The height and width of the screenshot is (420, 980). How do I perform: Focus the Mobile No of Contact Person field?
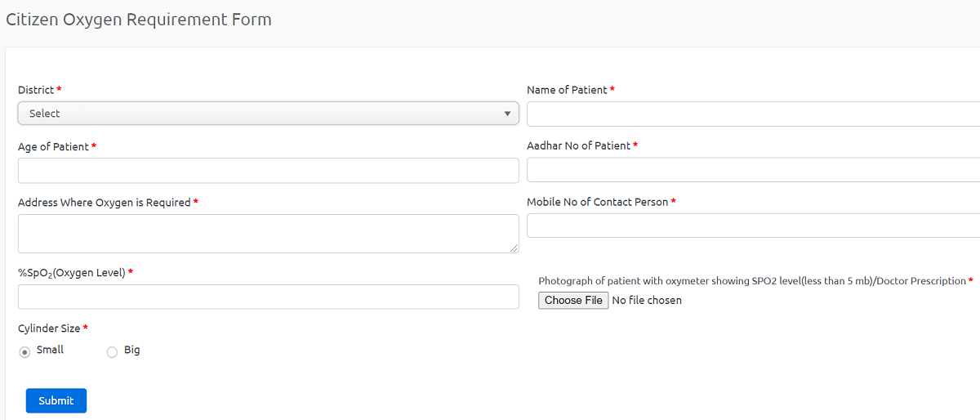(x=753, y=226)
